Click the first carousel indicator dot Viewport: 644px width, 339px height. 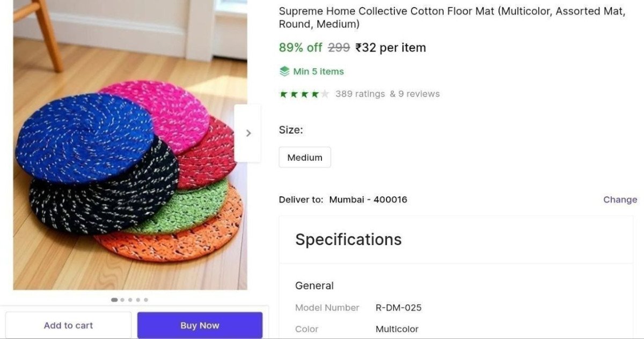click(x=114, y=300)
